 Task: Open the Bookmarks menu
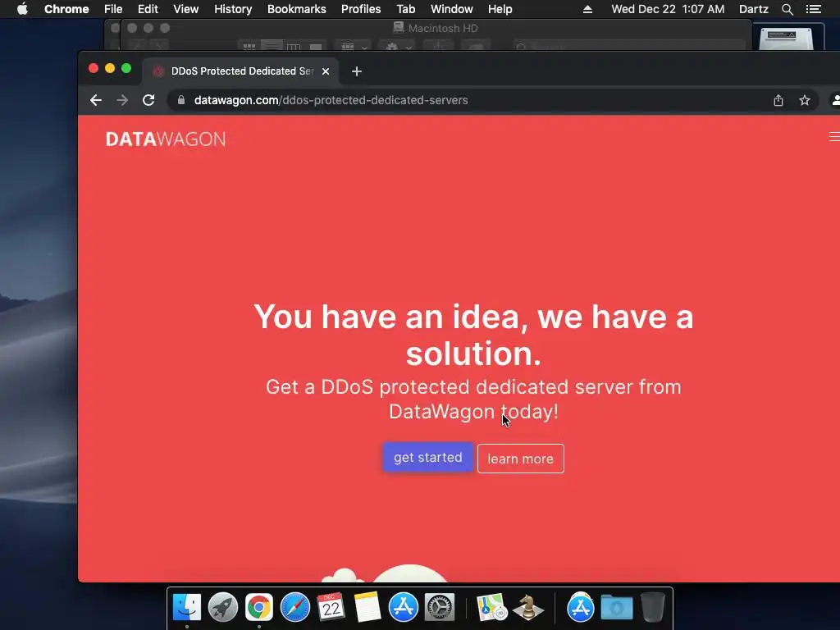tap(297, 9)
